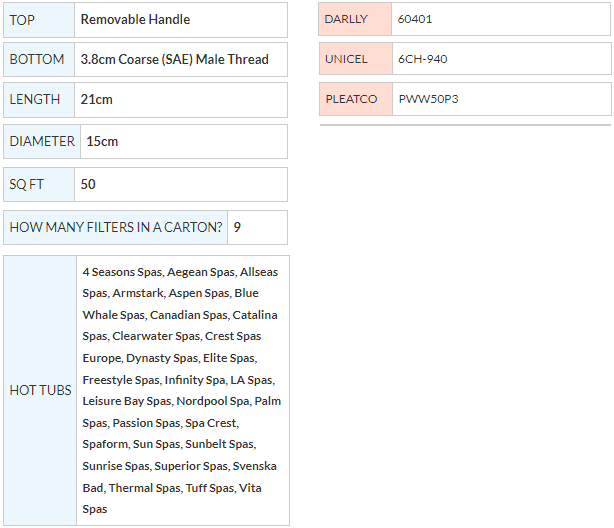This screenshot has height=528, width=614.
Task: Click the HOT TUBS label cell
Action: coord(40,390)
